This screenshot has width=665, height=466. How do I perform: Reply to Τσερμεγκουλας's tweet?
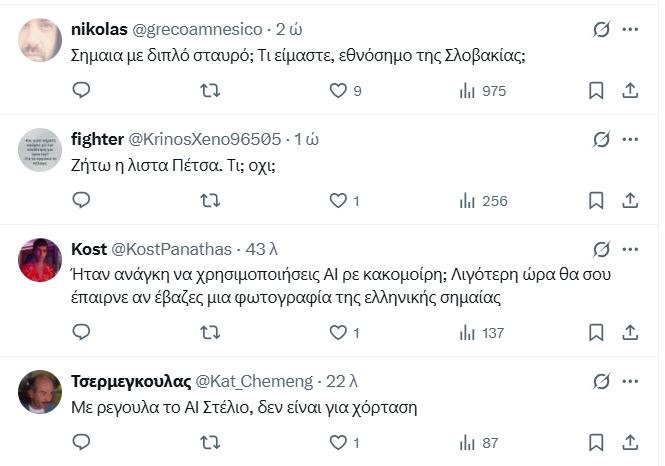(x=82, y=443)
